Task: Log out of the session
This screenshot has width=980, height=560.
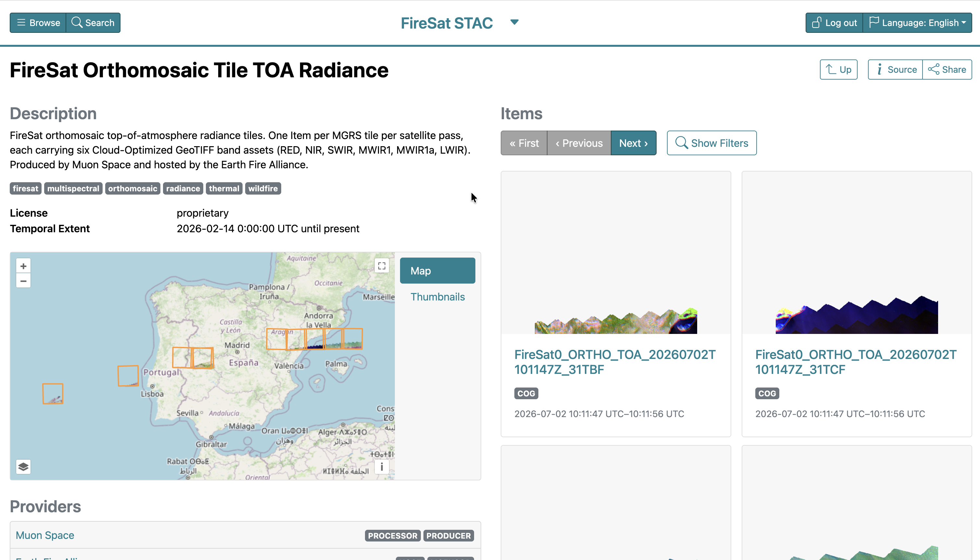Action: (834, 23)
